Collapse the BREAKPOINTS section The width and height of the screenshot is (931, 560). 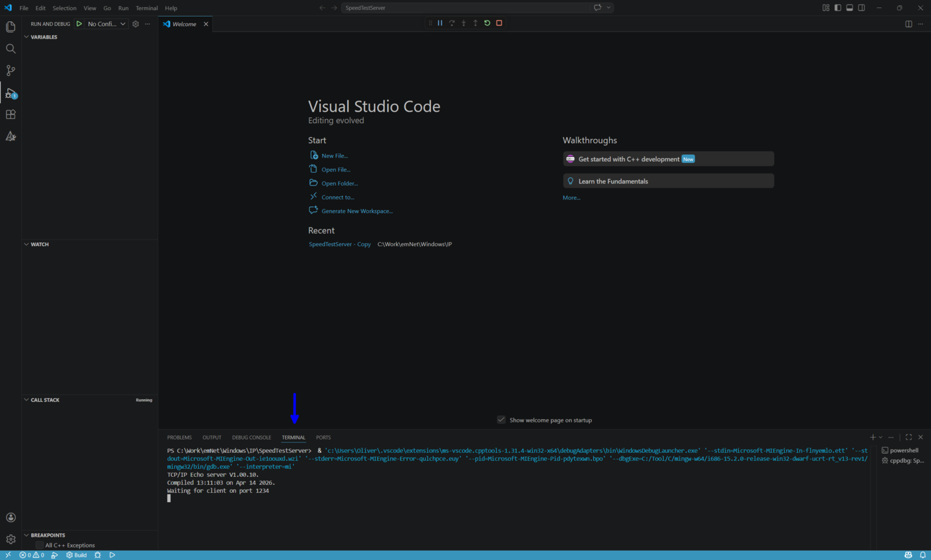coord(25,535)
